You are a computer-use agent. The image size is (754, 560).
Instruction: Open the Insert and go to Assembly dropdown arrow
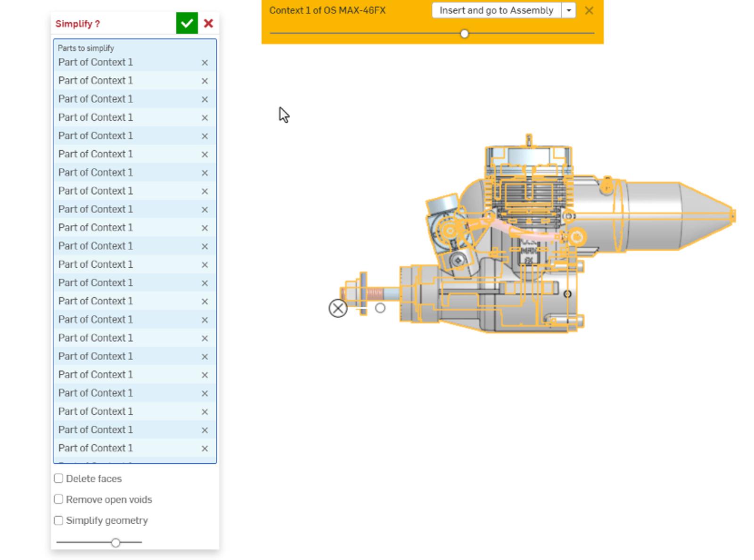point(569,10)
